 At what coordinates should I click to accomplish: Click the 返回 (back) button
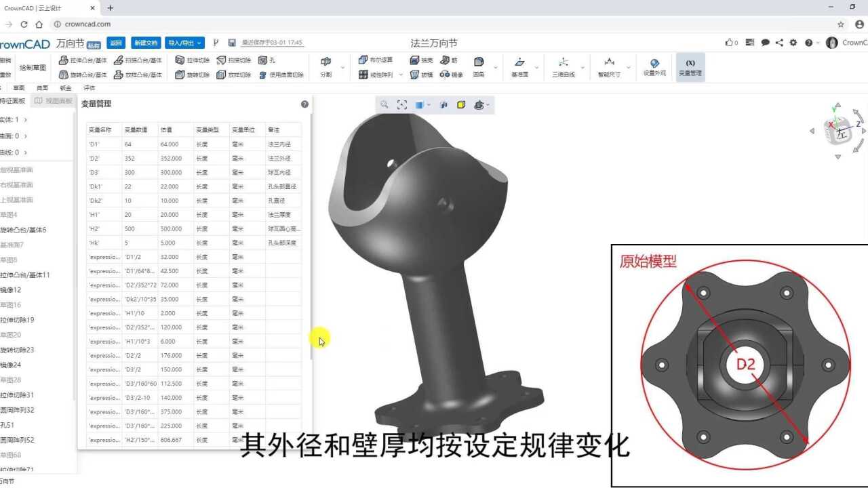click(x=116, y=43)
